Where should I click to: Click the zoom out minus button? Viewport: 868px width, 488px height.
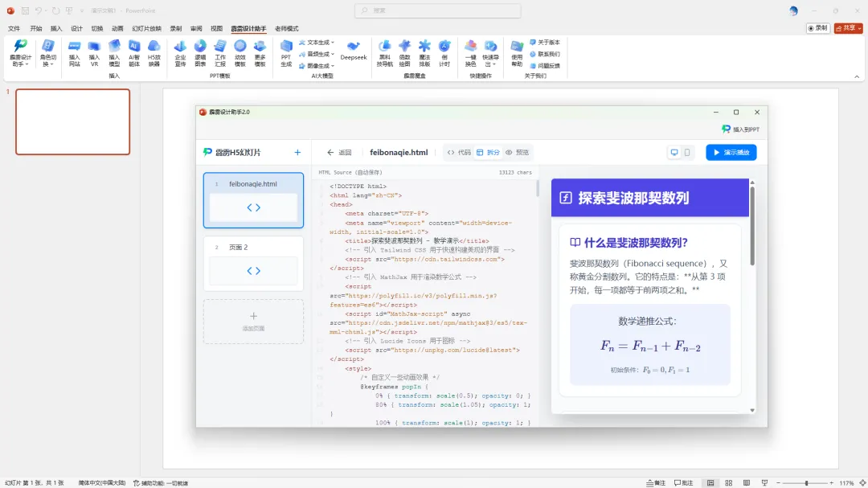tap(778, 483)
